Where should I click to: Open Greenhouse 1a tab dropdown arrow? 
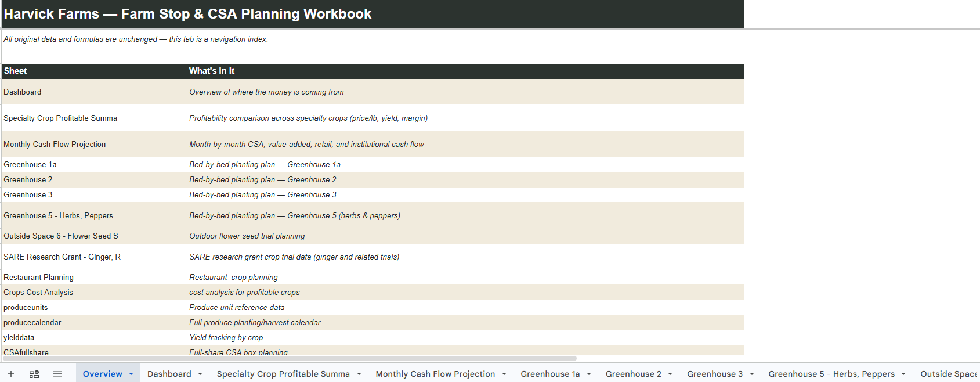(589, 374)
